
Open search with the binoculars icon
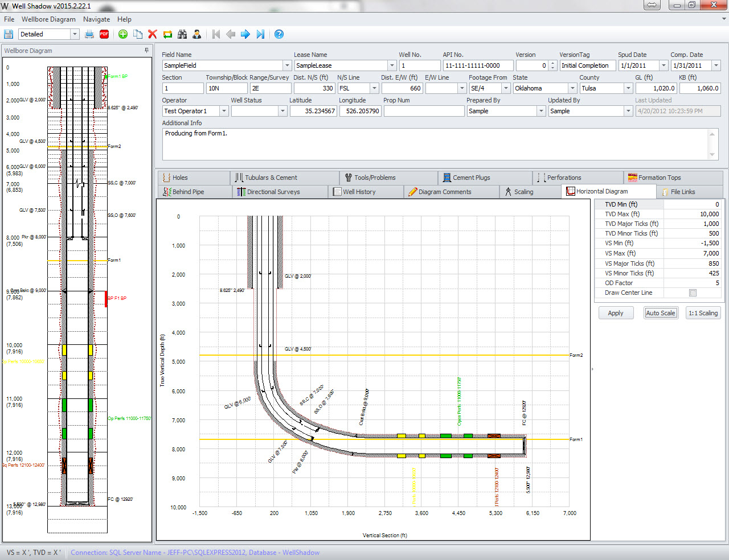pyautogui.click(x=182, y=34)
